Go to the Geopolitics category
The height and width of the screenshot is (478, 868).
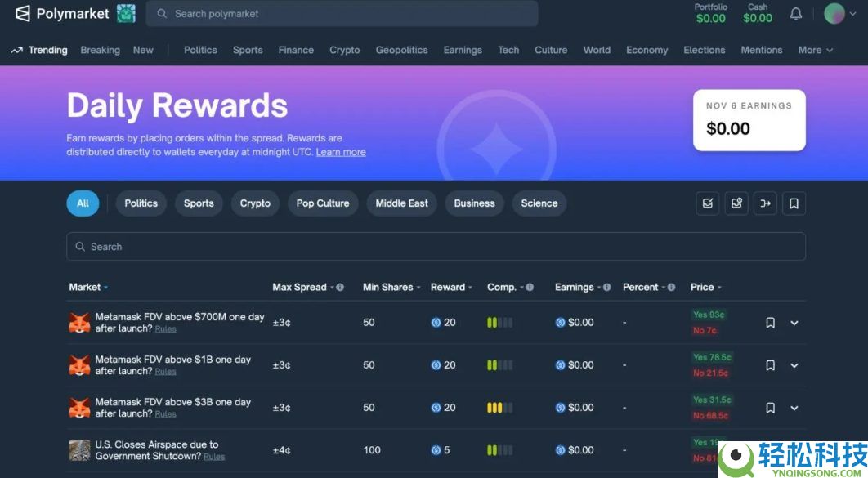tap(401, 50)
